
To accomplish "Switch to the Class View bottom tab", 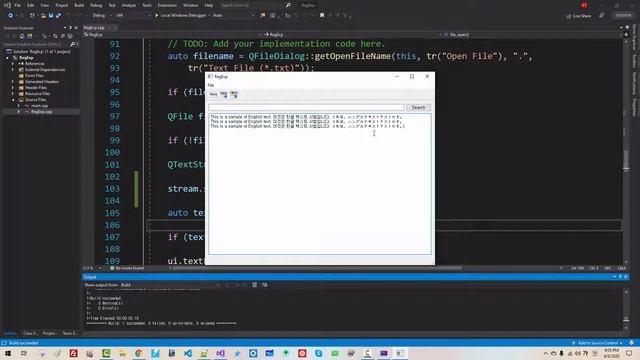I will pyautogui.click(x=30, y=333).
